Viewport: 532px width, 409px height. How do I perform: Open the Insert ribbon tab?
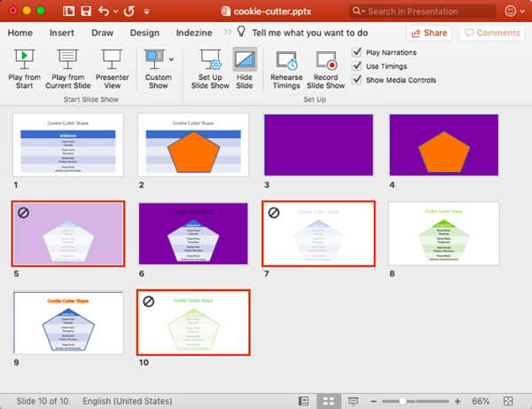[x=62, y=33]
